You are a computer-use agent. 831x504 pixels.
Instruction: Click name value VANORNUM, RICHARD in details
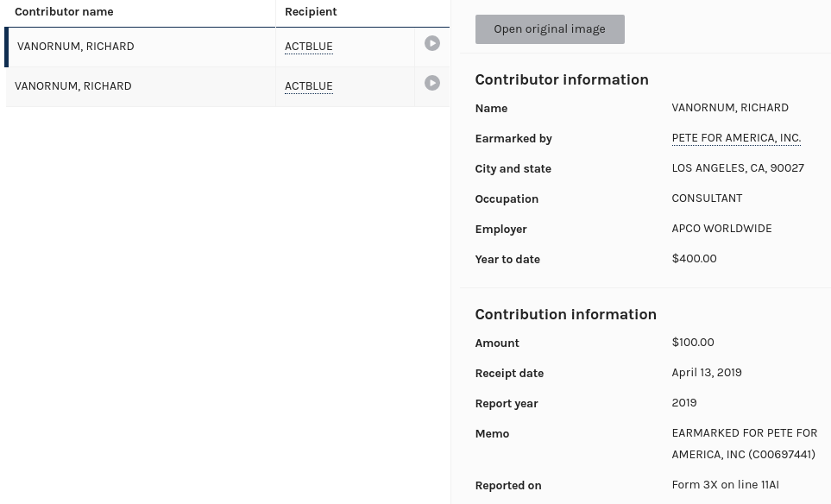pyautogui.click(x=730, y=108)
